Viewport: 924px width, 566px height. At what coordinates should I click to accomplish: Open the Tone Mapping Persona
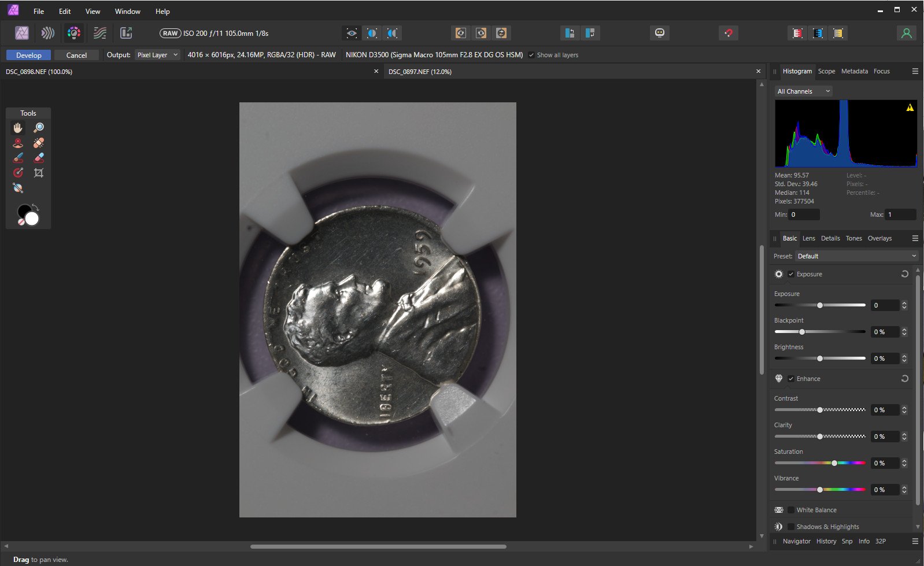[100, 34]
